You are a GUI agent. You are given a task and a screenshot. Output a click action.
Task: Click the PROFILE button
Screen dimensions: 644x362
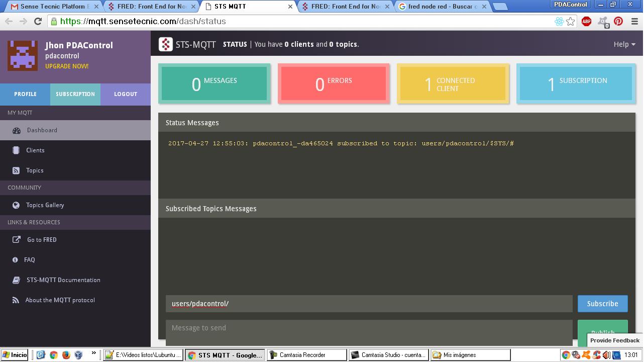point(25,94)
